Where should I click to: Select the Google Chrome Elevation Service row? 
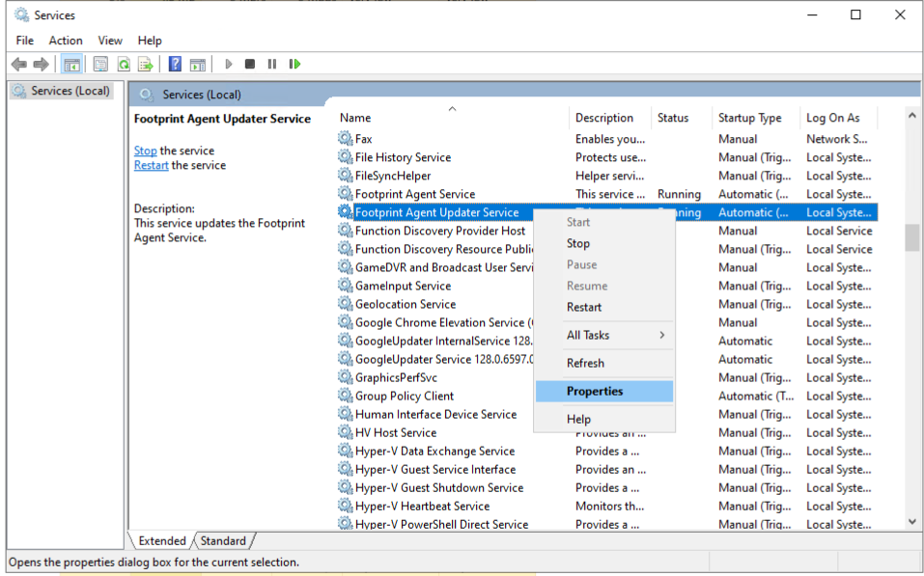pyautogui.click(x=607, y=322)
